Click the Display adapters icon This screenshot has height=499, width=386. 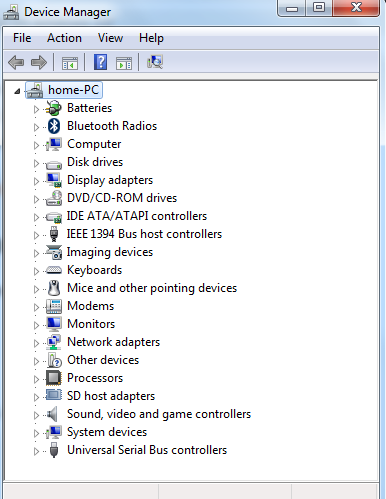coord(54,180)
